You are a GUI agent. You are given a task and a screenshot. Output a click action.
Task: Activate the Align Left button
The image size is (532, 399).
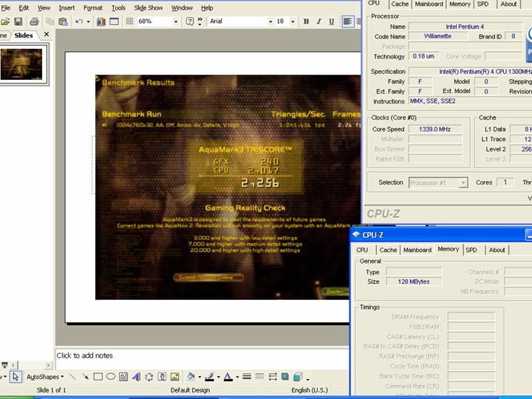click(x=347, y=21)
